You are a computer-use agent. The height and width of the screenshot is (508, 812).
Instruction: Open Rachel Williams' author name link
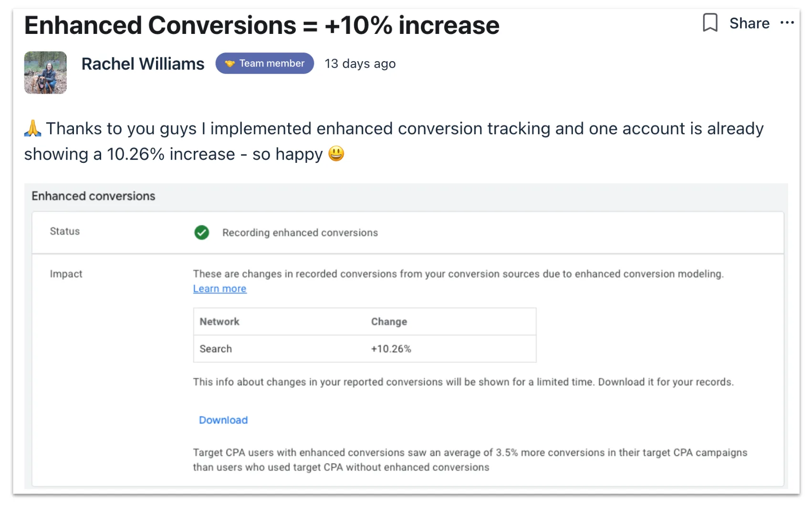[x=143, y=63]
